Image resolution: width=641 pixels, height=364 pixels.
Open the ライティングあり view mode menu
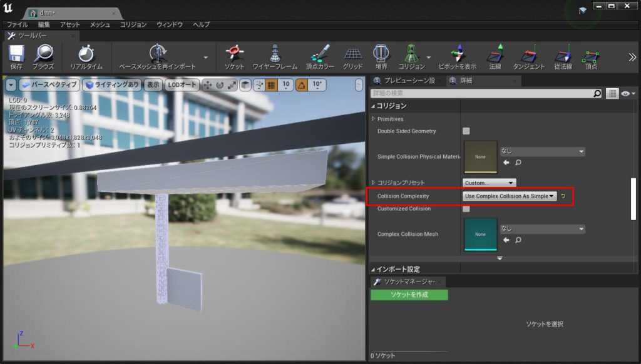coord(112,84)
